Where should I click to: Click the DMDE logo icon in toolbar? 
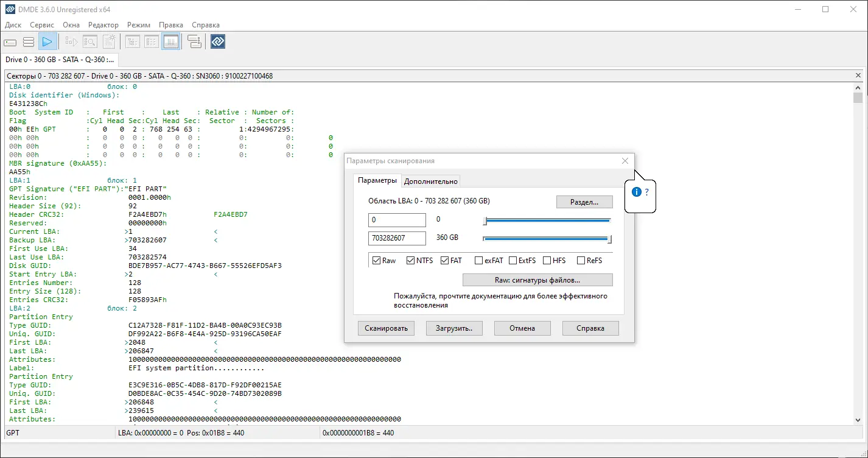coord(218,42)
